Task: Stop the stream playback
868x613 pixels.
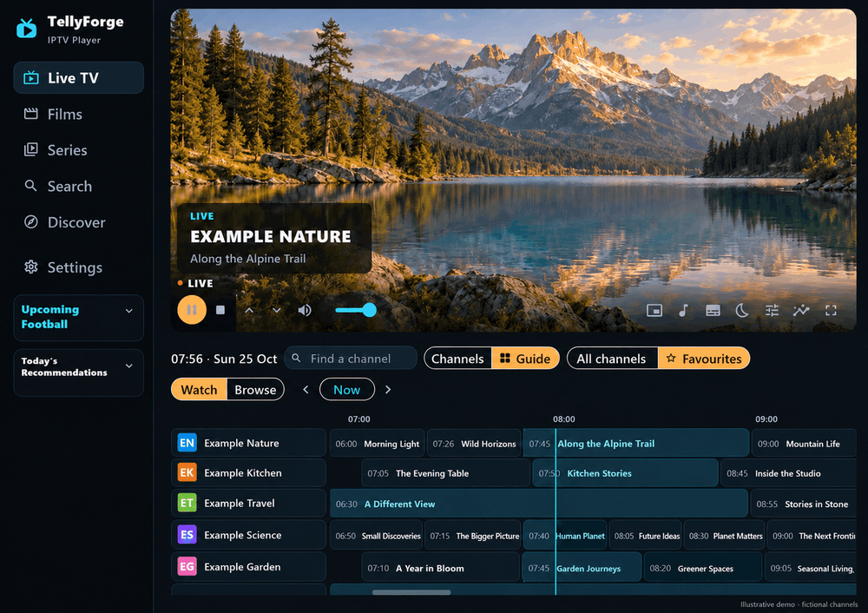Action: point(220,310)
